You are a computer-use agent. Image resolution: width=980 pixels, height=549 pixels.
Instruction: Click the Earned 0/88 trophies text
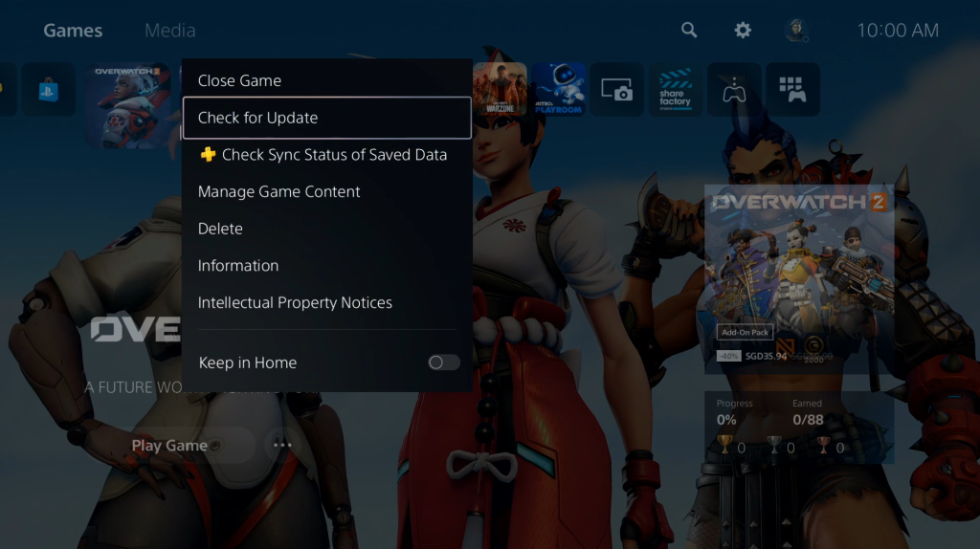click(x=808, y=413)
